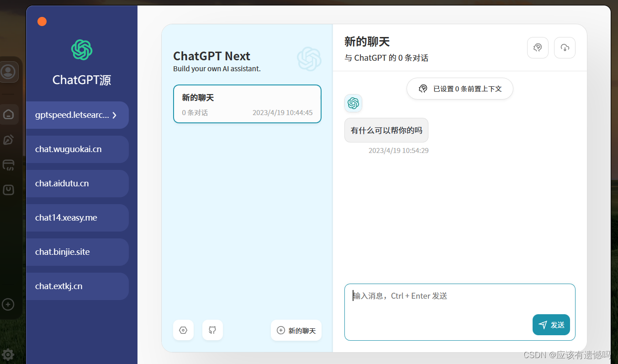Focus the message input field
Image resolution: width=618 pixels, height=364 pixels.
[x=460, y=312]
